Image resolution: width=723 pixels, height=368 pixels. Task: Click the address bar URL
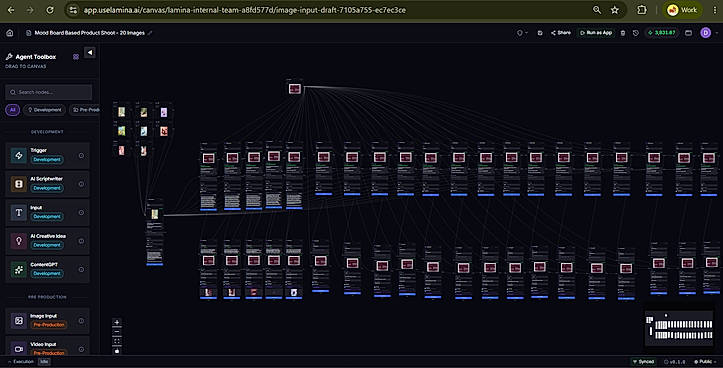pyautogui.click(x=244, y=10)
